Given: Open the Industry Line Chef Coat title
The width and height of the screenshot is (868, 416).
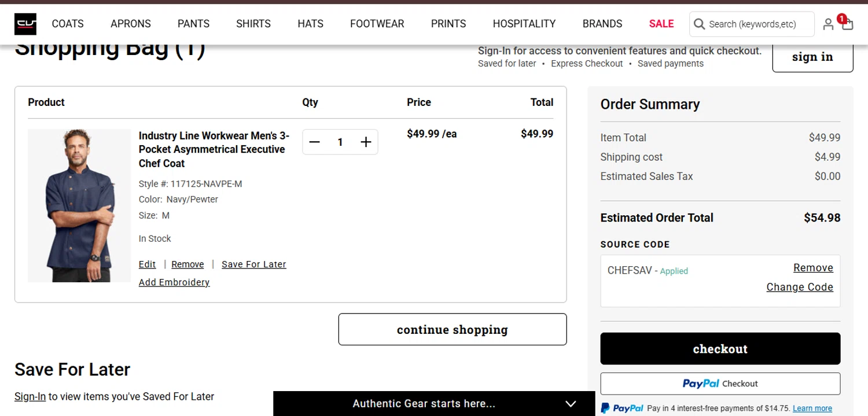Looking at the screenshot, I should 214,149.
